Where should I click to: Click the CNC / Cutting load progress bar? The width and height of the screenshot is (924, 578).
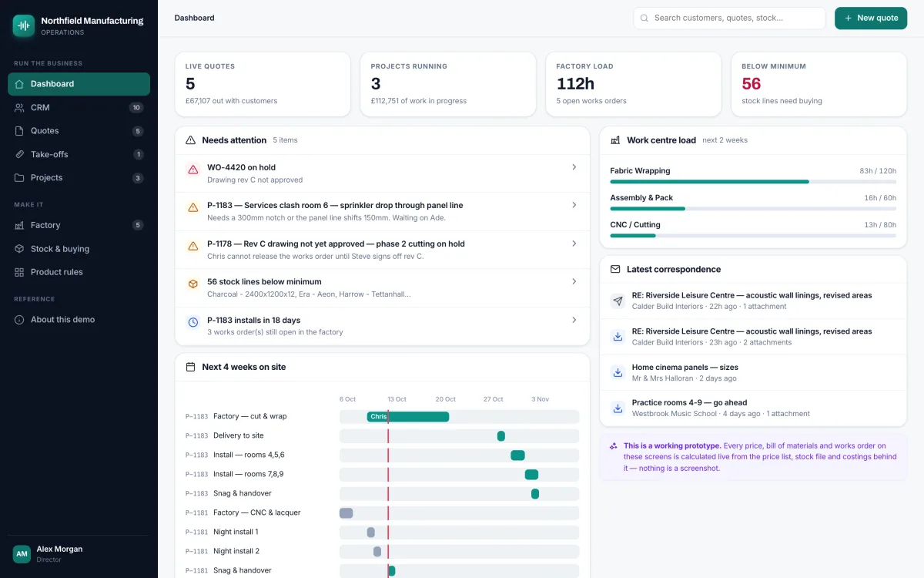pos(753,236)
